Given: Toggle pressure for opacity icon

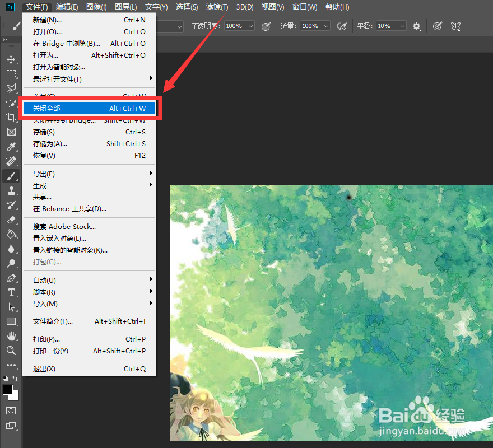Looking at the screenshot, I should tap(266, 26).
